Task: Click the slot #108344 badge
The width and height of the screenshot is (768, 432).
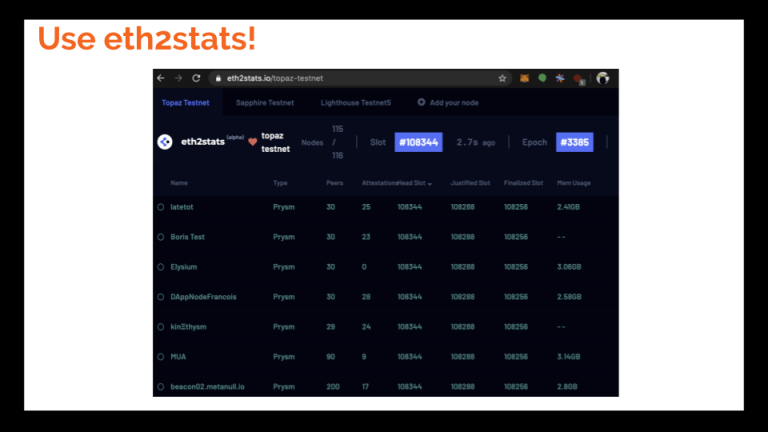Action: click(x=419, y=142)
